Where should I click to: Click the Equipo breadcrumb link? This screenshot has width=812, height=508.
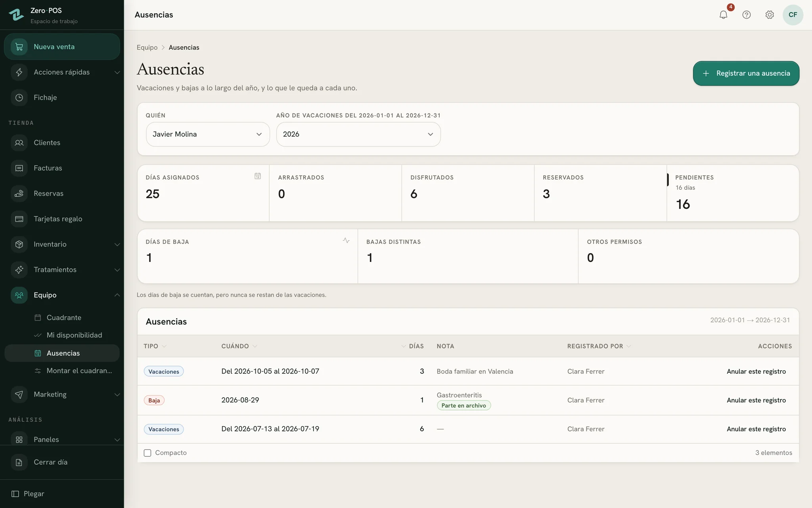pos(147,47)
